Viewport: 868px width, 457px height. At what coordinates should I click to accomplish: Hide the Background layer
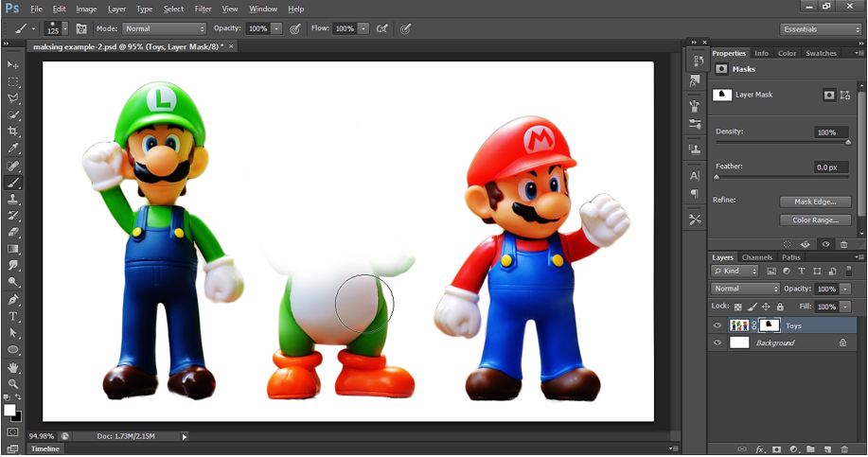717,343
